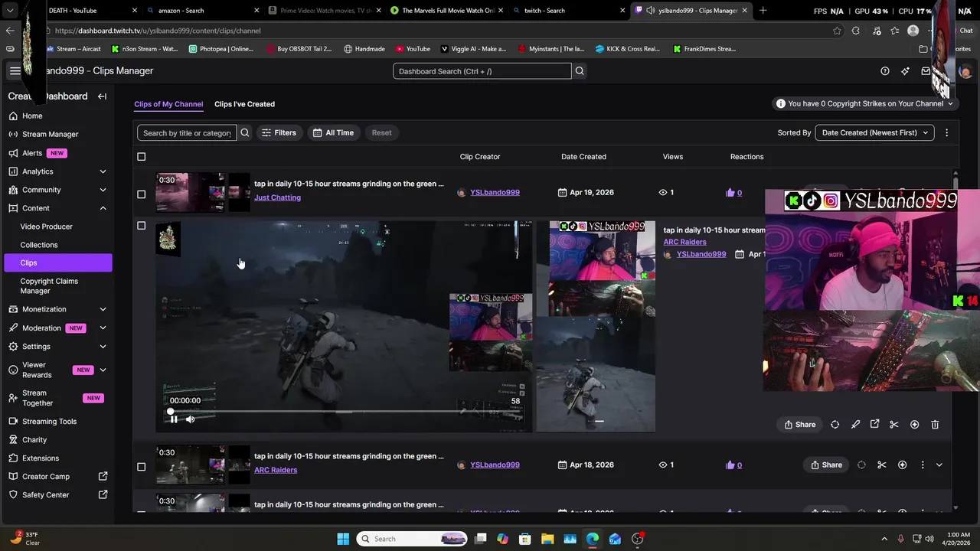The image size is (980, 551).
Task: Open three-dot menu in the Apr 18 row
Action: coord(922,465)
